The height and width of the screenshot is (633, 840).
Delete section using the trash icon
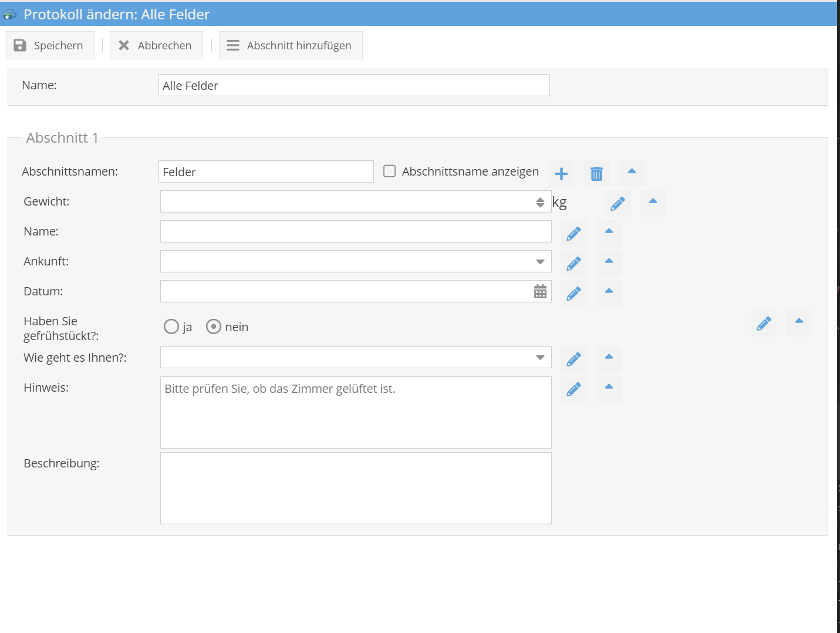pyautogui.click(x=596, y=174)
